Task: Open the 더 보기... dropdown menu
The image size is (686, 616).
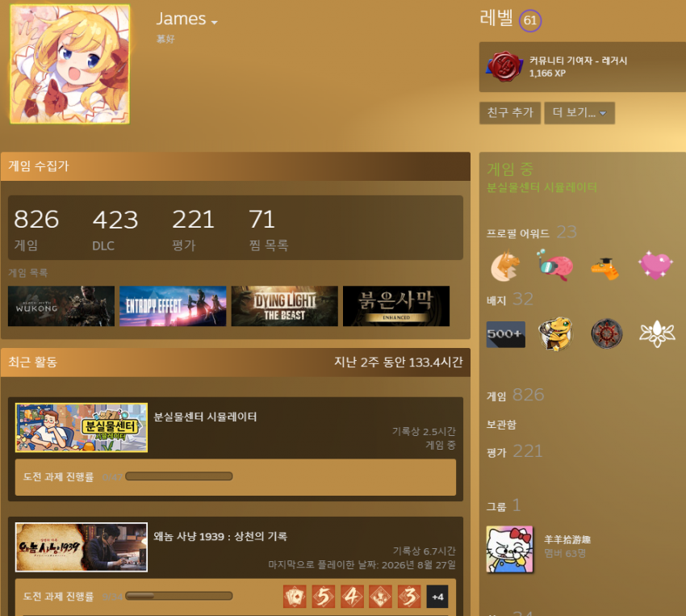Action: tap(579, 113)
